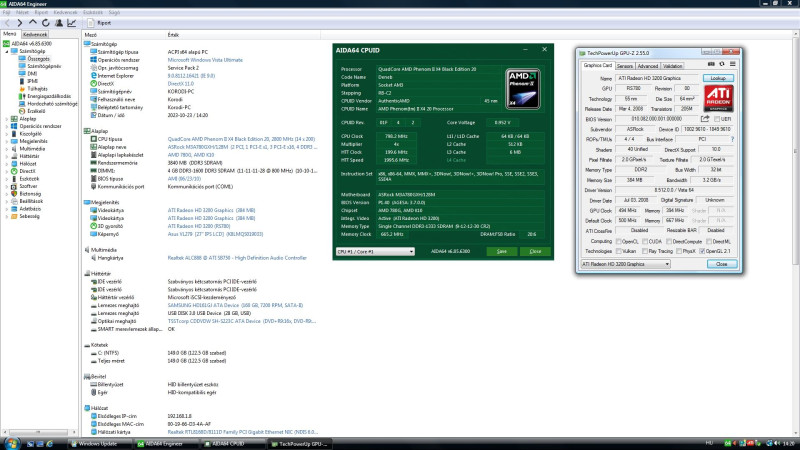Toggle the Ray Tracing checkbox
The image size is (800, 450).
coord(645,251)
